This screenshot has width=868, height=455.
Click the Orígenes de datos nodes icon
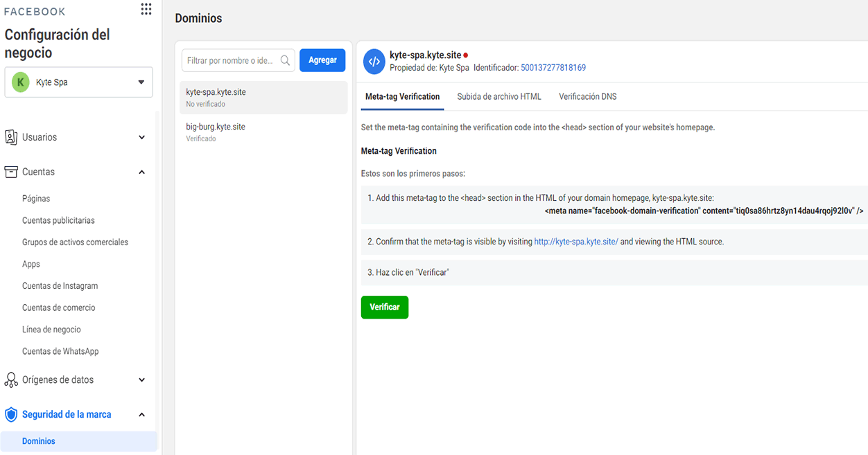click(11, 380)
